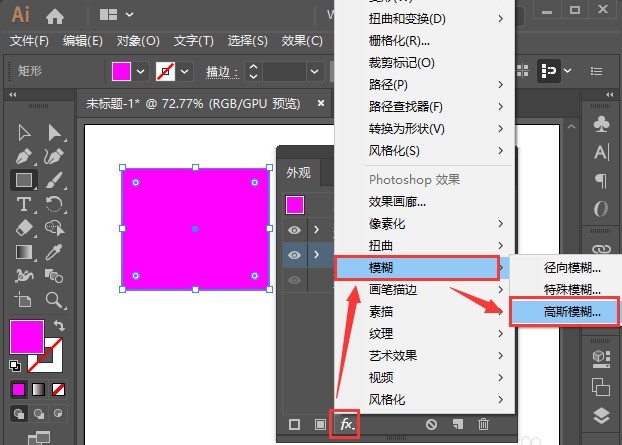Viewport: 622px width, 445px height.
Task: Open 效果画廊... effect gallery
Action: (424, 201)
